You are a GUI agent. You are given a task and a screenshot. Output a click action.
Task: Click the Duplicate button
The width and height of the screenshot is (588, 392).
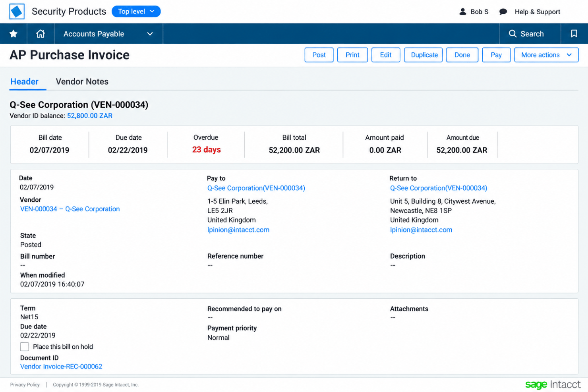click(x=424, y=55)
